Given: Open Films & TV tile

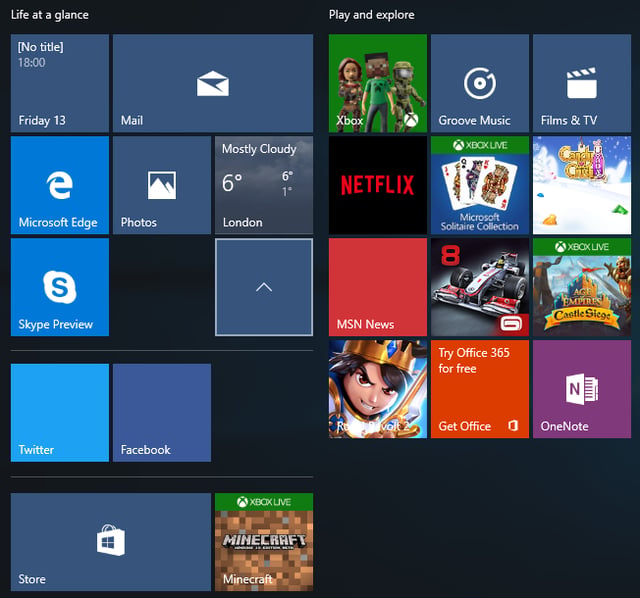Looking at the screenshot, I should 582,83.
